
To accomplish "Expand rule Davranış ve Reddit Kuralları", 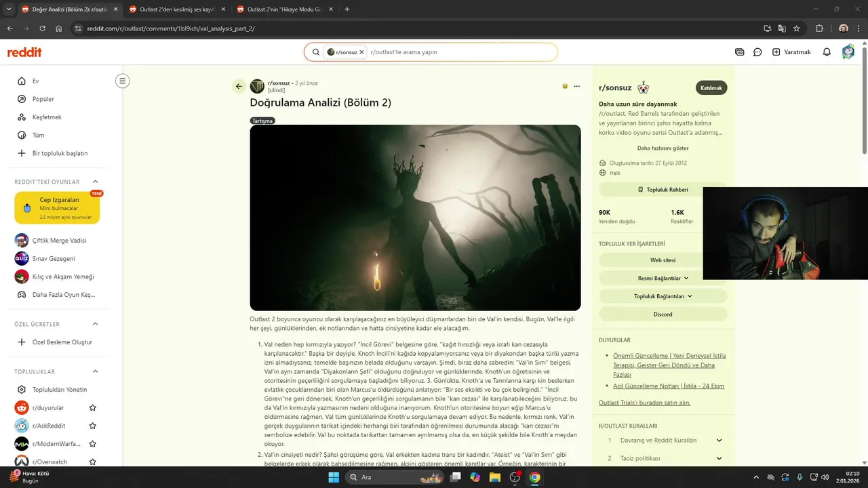I will (x=663, y=440).
